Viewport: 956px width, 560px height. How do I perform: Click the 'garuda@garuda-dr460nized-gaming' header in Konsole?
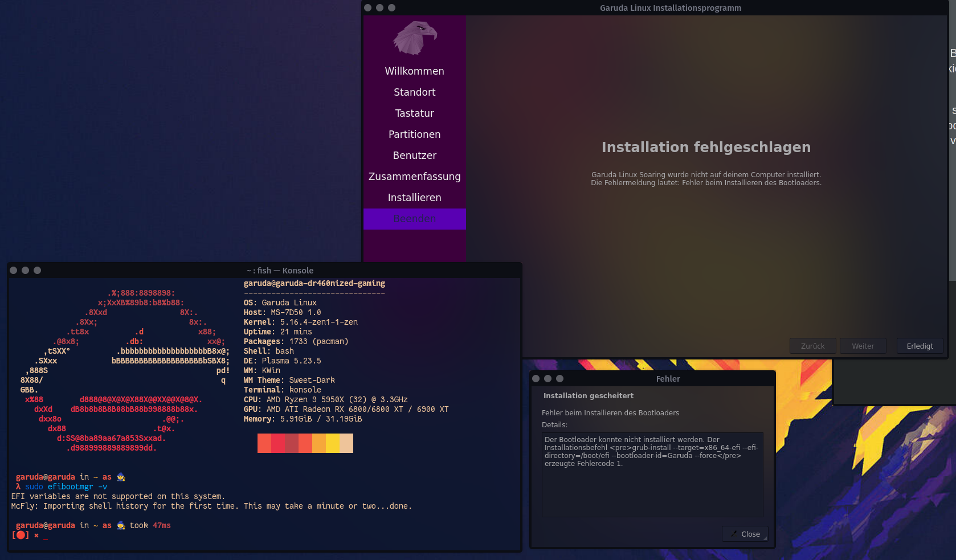coord(314,283)
